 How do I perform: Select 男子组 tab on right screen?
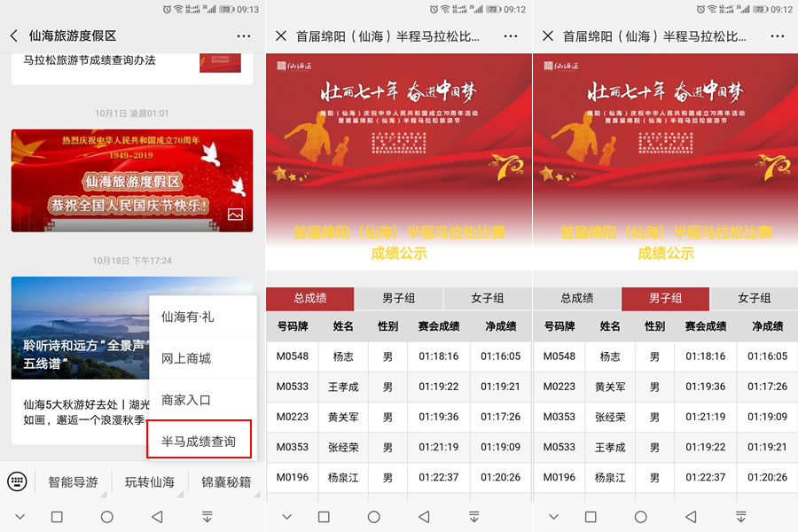tap(665, 298)
